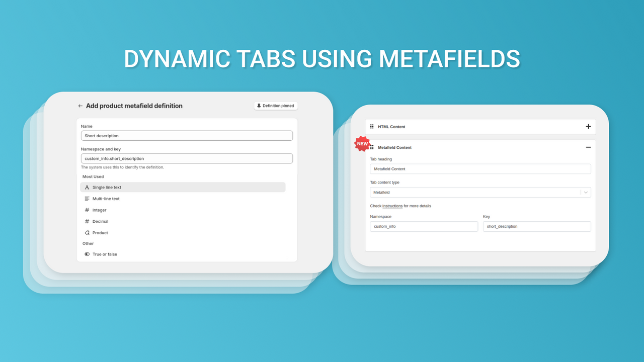Image resolution: width=644 pixels, height=362 pixels.
Task: Open the Tab content type dropdown
Action: 480,193
